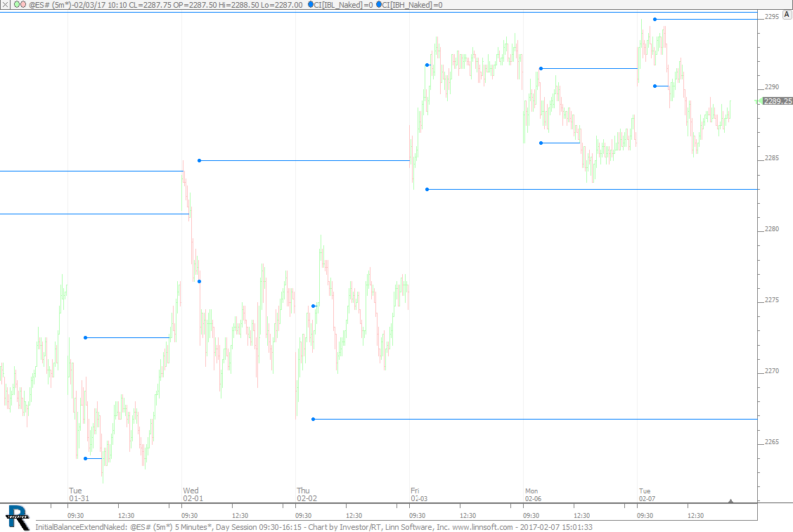Click the Mon 02-06 date label
The height and width of the screenshot is (532, 793).
[x=533, y=495]
